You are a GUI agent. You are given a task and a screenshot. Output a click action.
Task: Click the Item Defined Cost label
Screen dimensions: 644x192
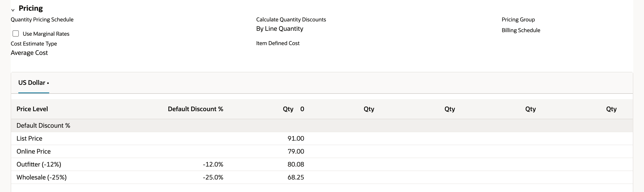278,43
